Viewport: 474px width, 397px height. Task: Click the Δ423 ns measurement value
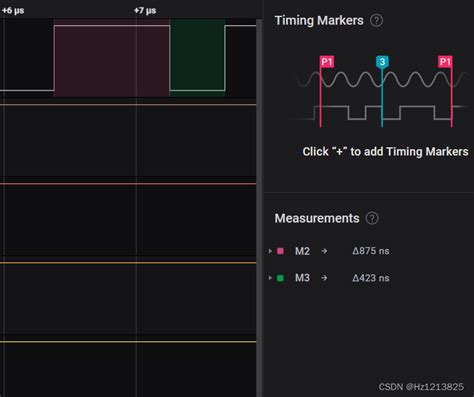(x=371, y=278)
